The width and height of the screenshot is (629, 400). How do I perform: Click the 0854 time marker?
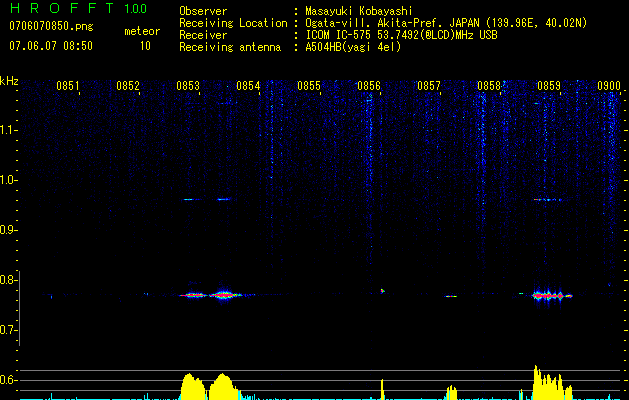click(248, 86)
